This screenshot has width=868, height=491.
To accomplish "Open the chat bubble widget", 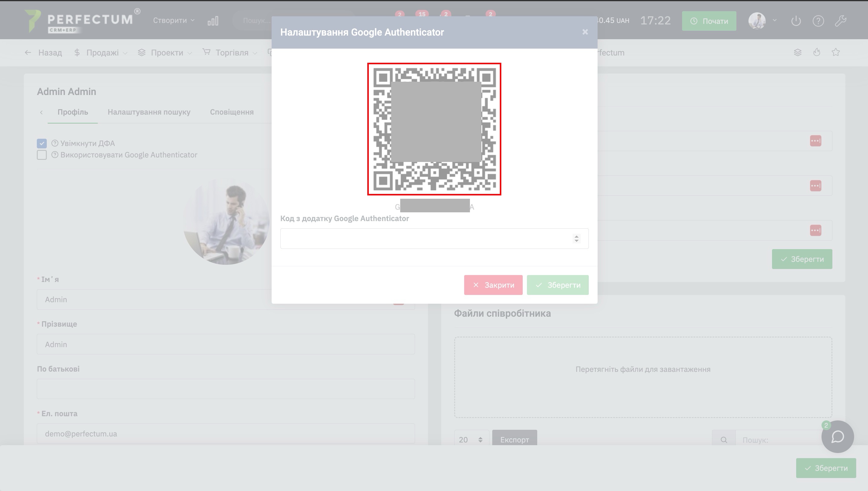I will (837, 437).
